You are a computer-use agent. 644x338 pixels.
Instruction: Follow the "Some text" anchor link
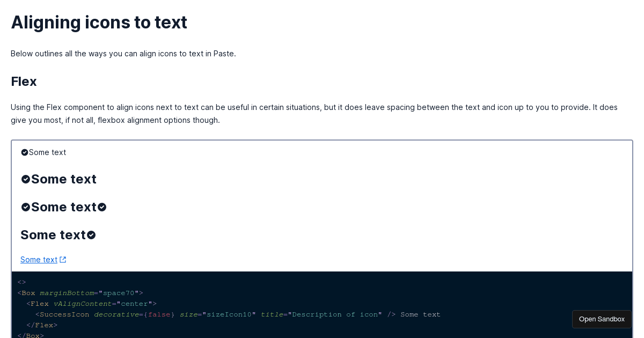pos(38,259)
